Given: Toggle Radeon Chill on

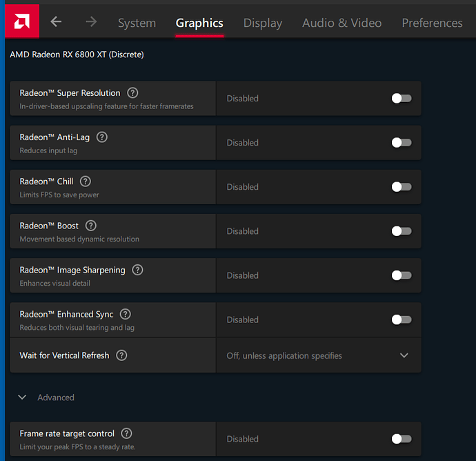Looking at the screenshot, I should coord(401,187).
